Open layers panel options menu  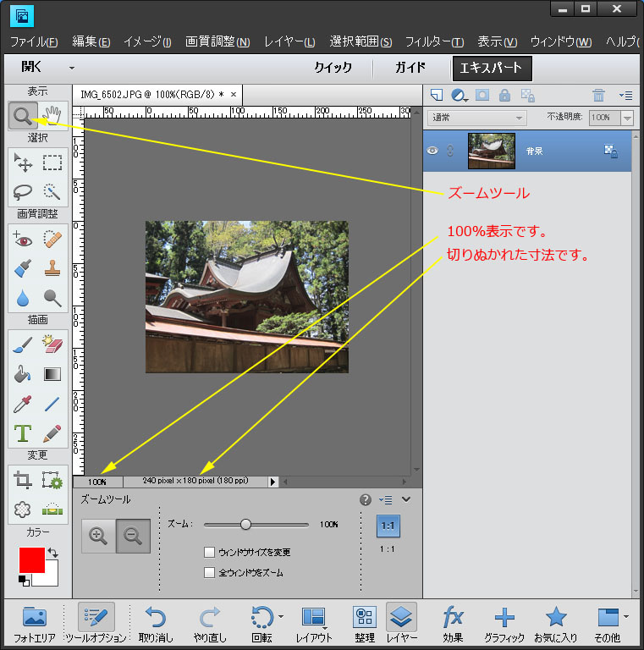click(625, 96)
